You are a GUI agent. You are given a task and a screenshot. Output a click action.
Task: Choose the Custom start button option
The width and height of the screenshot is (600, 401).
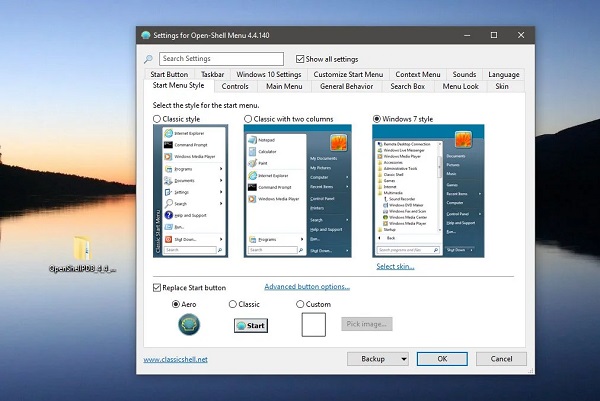click(300, 304)
